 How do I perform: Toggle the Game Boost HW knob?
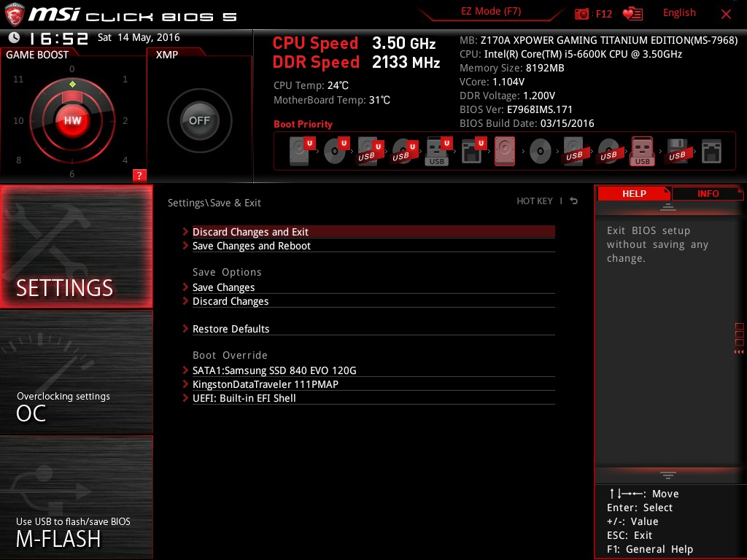[72, 120]
